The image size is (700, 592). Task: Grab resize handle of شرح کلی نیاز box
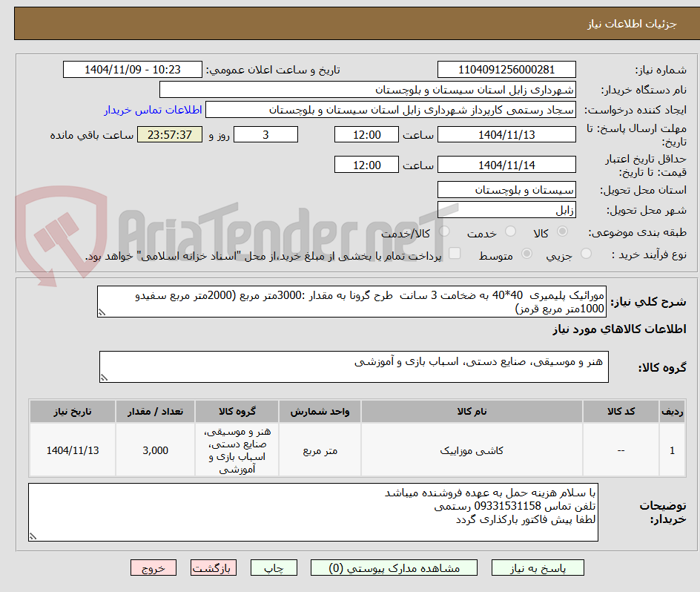pyautogui.click(x=102, y=313)
